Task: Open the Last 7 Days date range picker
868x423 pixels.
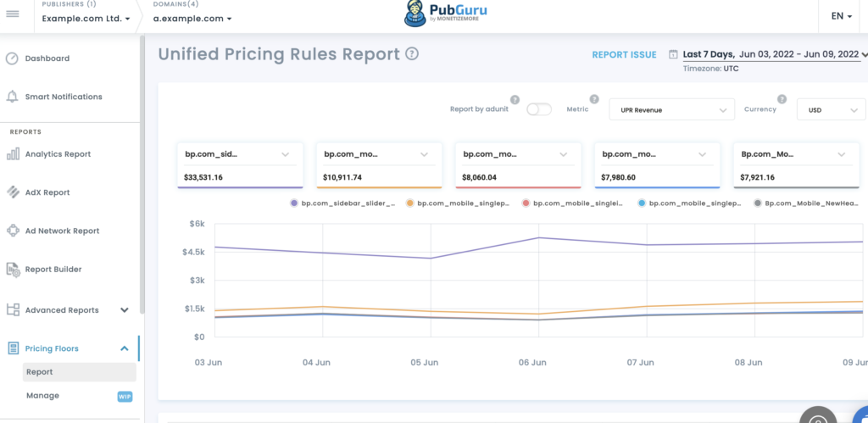Action: pyautogui.click(x=770, y=54)
